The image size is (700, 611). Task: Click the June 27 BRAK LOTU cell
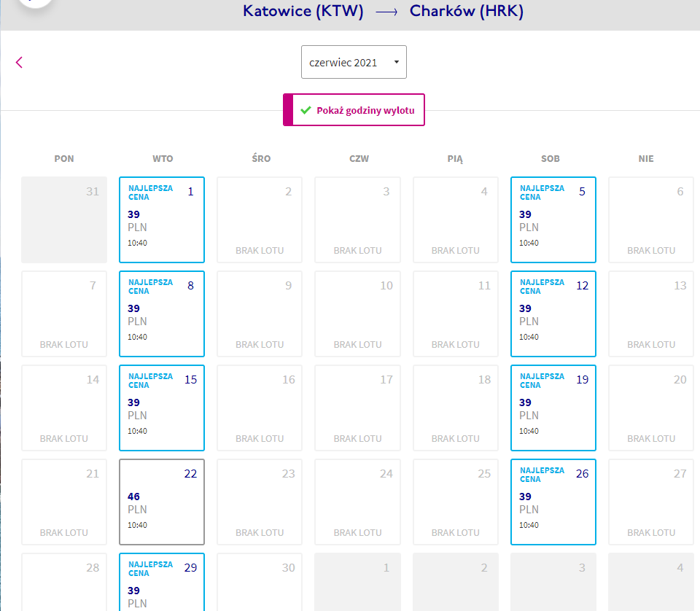click(x=651, y=502)
